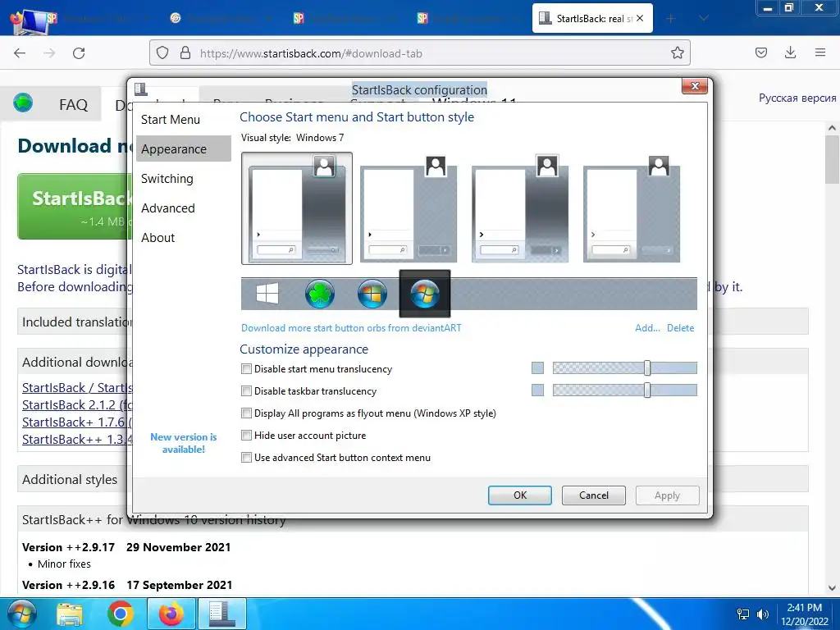
Task: Open the StartIsBack++ 1.3.4 download link
Action: pos(76,440)
